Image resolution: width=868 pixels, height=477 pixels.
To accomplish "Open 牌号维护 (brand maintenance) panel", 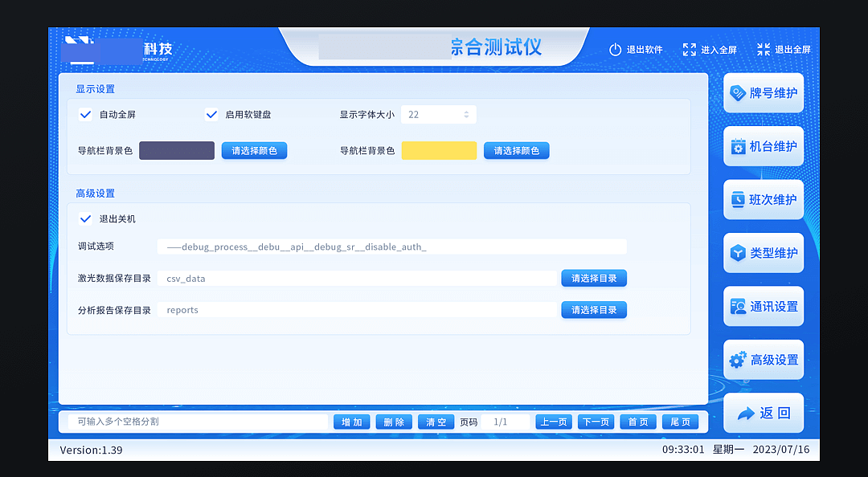I will pos(763,93).
